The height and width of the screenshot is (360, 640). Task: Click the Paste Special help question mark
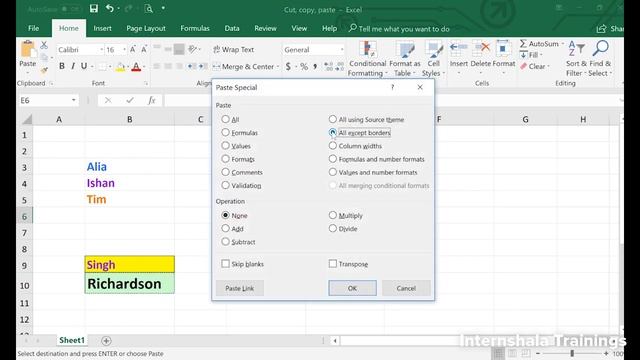(x=393, y=87)
